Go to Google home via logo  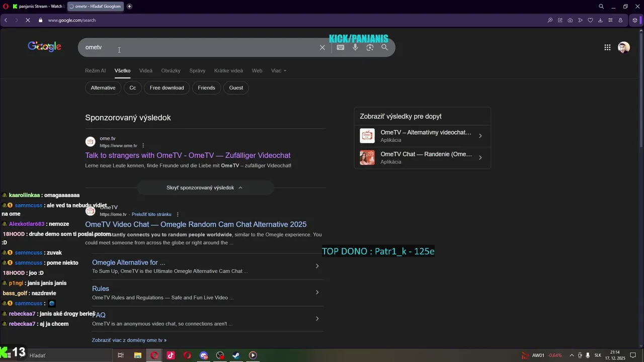pos(45,47)
